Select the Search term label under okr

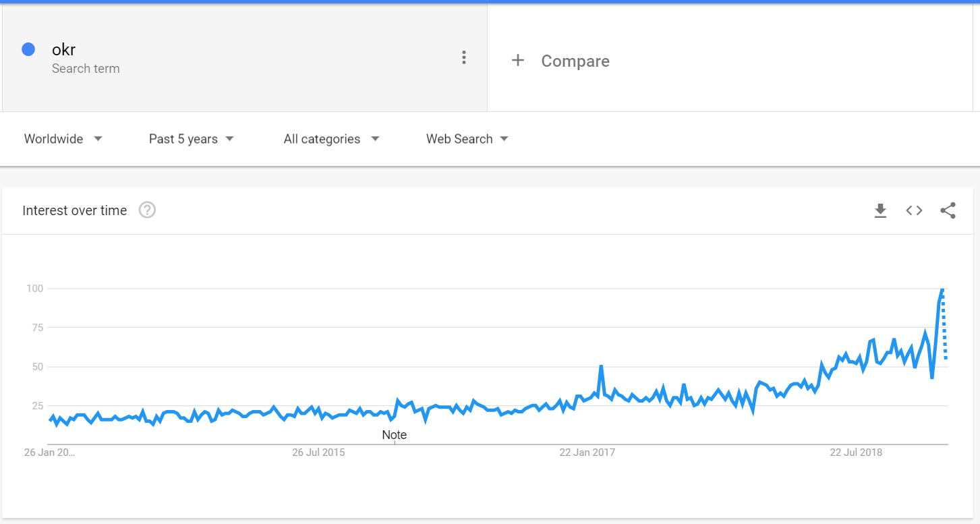pyautogui.click(x=86, y=69)
